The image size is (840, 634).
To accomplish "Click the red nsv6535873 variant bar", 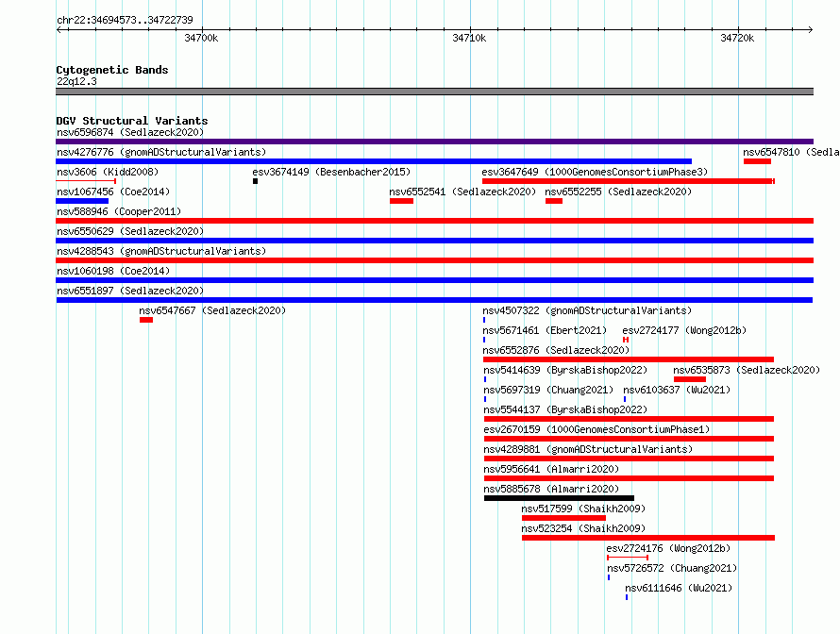I will click(690, 379).
